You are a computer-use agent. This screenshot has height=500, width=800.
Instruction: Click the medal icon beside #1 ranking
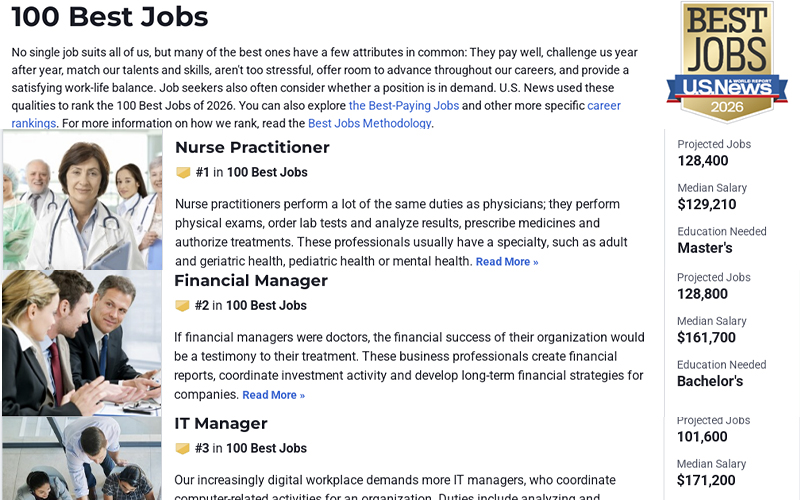pyautogui.click(x=183, y=172)
